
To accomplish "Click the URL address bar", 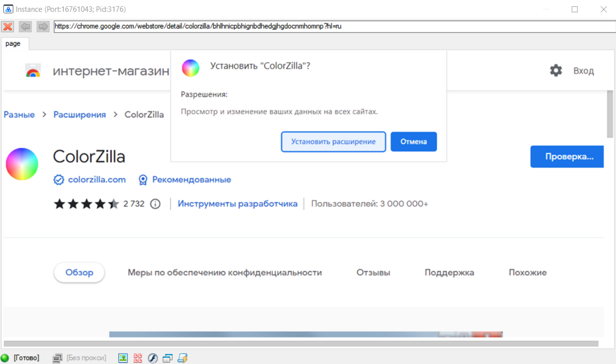I will pyautogui.click(x=335, y=27).
